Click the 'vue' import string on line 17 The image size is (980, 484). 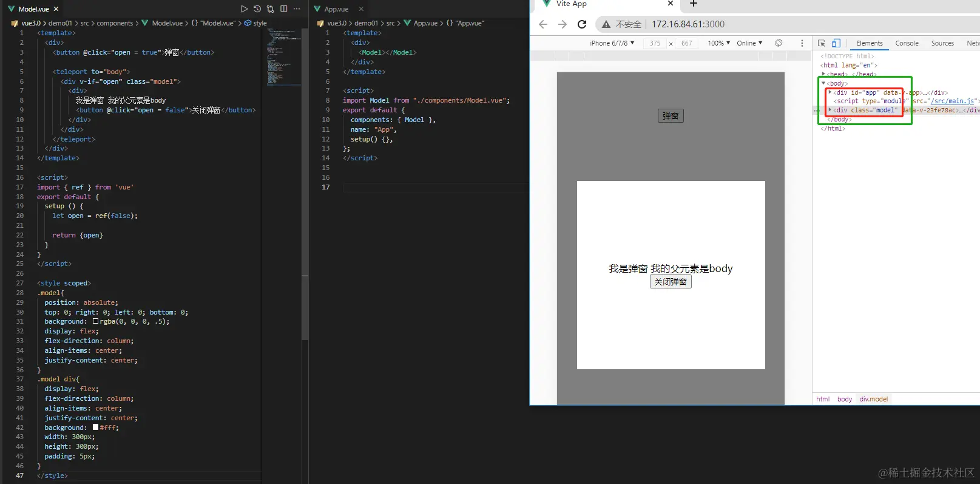pyautogui.click(x=124, y=187)
